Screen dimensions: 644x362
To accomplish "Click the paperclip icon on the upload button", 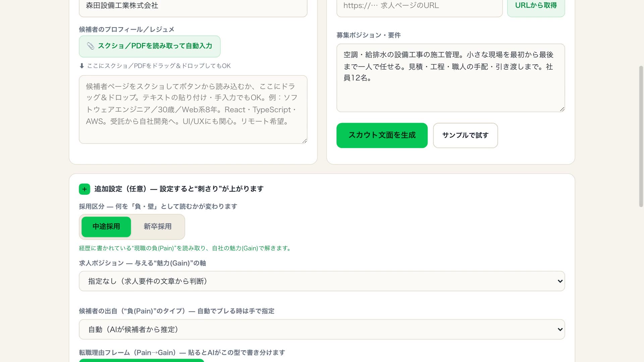I will pyautogui.click(x=91, y=46).
